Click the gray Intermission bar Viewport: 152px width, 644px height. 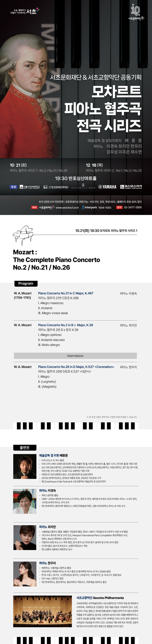click(75, 356)
